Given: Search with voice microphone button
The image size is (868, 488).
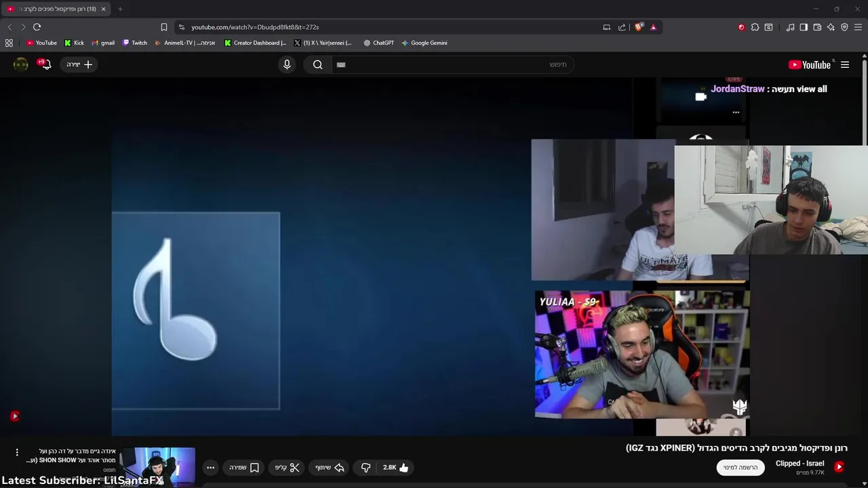Looking at the screenshot, I should (x=287, y=64).
